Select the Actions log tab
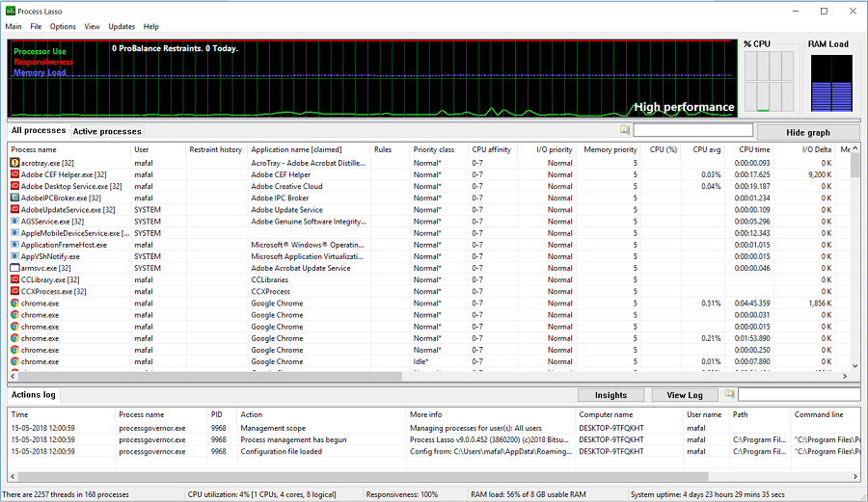This screenshot has width=868, height=502. [33, 395]
